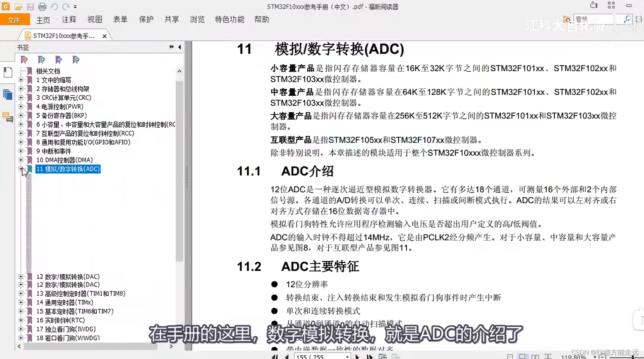Expand bookmark 8 通用和复用功能I/O

[x=21, y=142]
